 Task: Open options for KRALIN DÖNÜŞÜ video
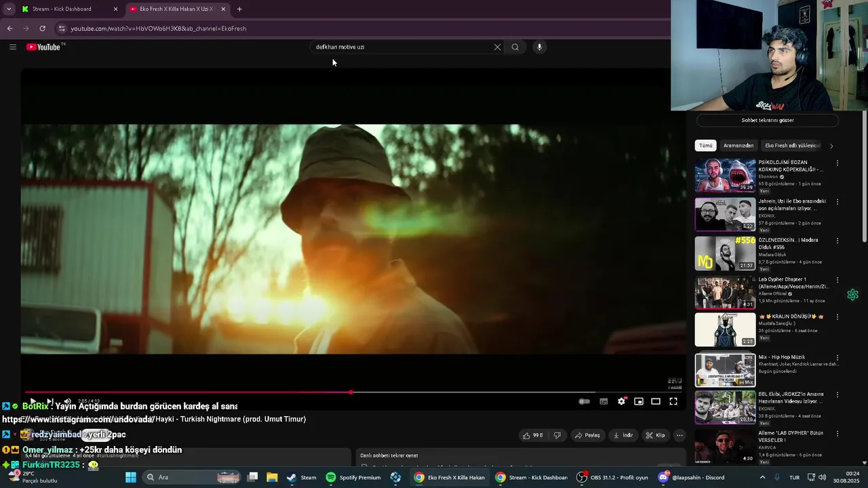(837, 317)
